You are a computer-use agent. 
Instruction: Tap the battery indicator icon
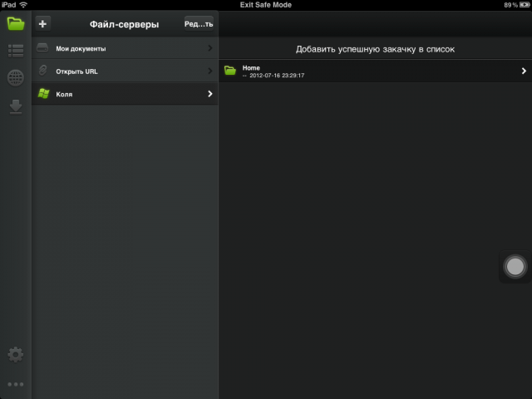pyautogui.click(x=525, y=5)
